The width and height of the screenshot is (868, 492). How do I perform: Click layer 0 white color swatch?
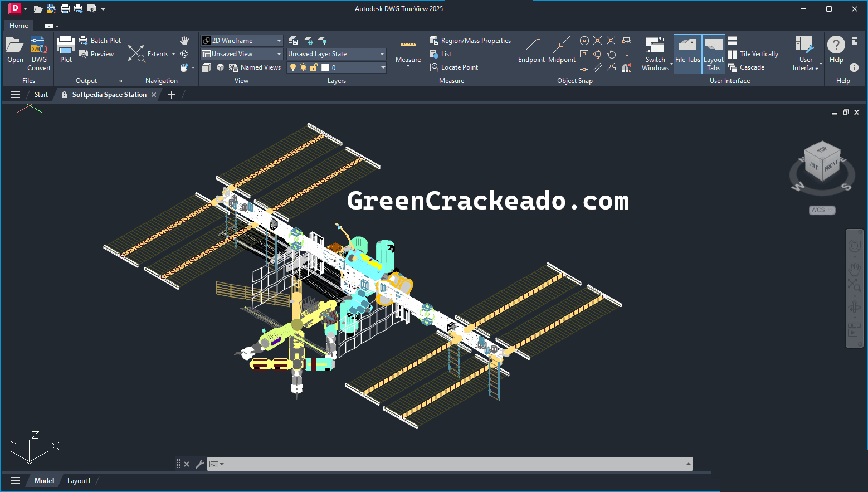[325, 67]
